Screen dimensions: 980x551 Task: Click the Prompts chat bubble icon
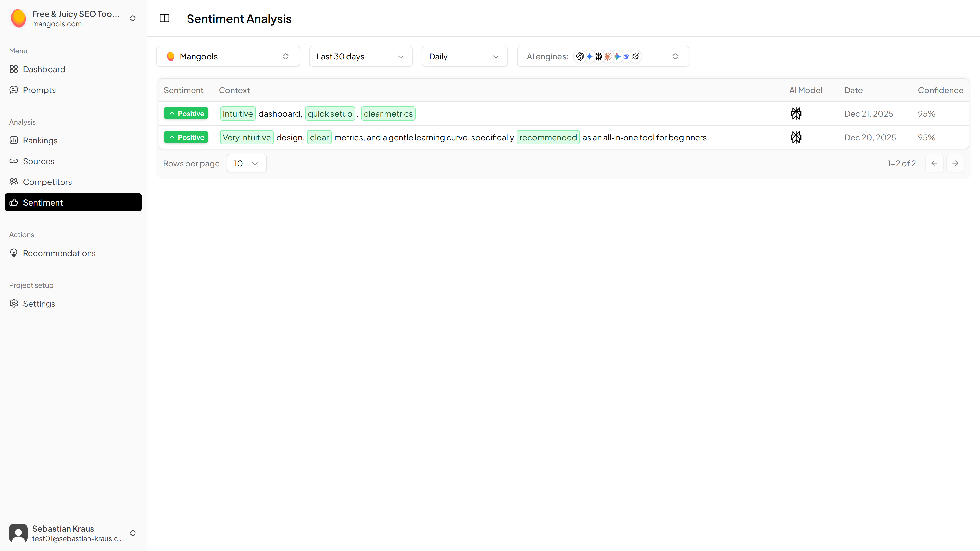pos(14,90)
